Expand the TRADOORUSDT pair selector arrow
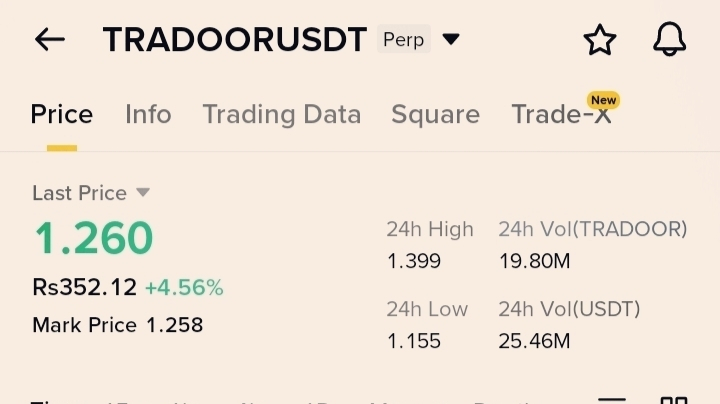The image size is (720, 404). (451, 40)
